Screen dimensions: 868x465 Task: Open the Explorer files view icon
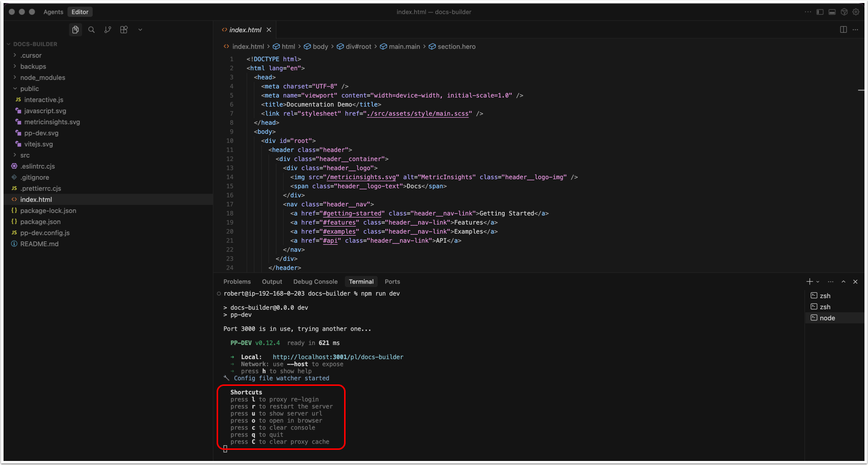(76, 30)
